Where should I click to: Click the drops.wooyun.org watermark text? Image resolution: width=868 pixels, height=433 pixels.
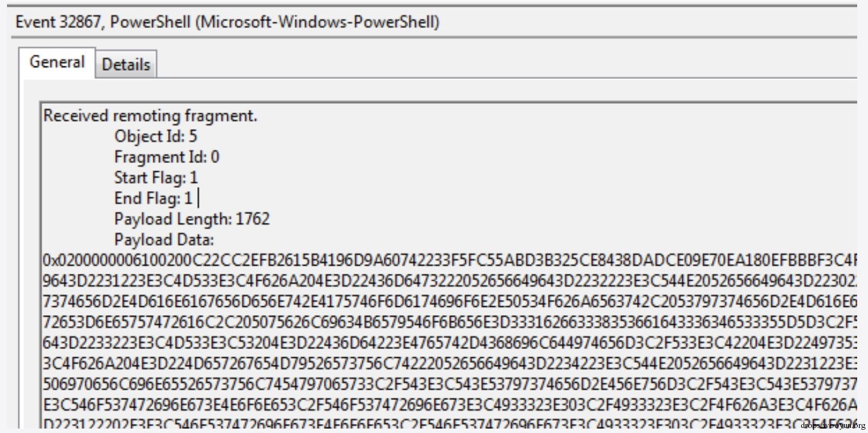(x=833, y=425)
